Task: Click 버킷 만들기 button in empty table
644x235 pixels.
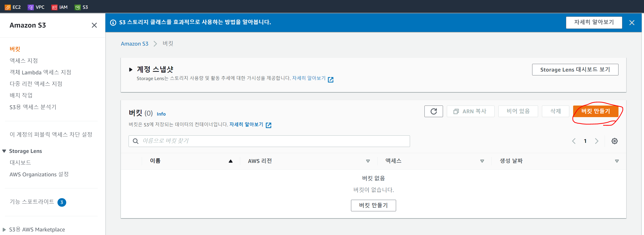Action: [x=373, y=205]
